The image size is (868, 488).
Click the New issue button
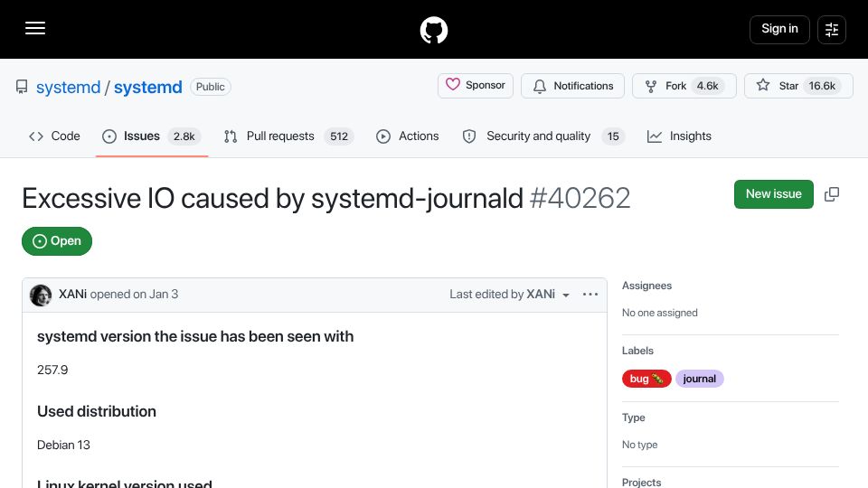(773, 194)
